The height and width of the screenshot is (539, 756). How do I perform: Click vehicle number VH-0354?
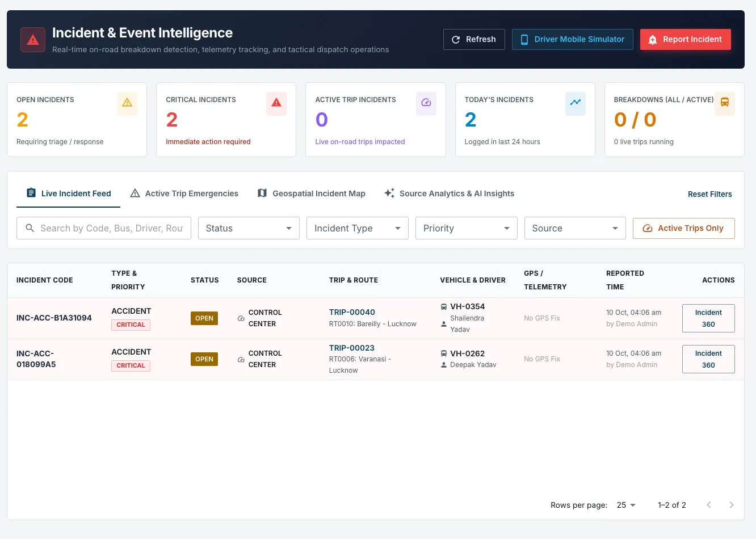[x=468, y=306]
